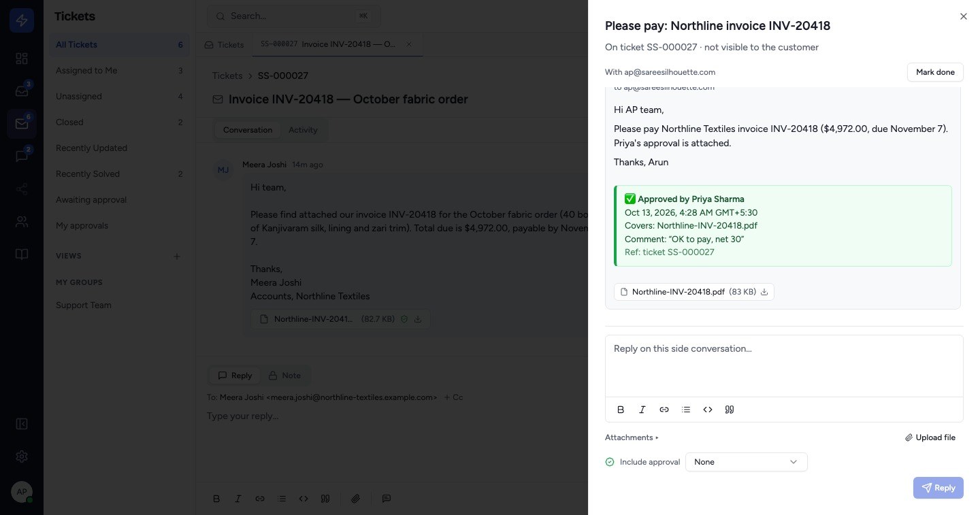Collapse the sidebar panel icon
Viewport: 980px width, 515px height.
(22, 424)
